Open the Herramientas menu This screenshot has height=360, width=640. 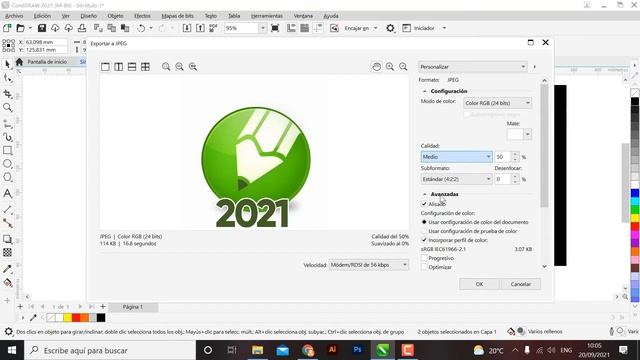tap(267, 16)
